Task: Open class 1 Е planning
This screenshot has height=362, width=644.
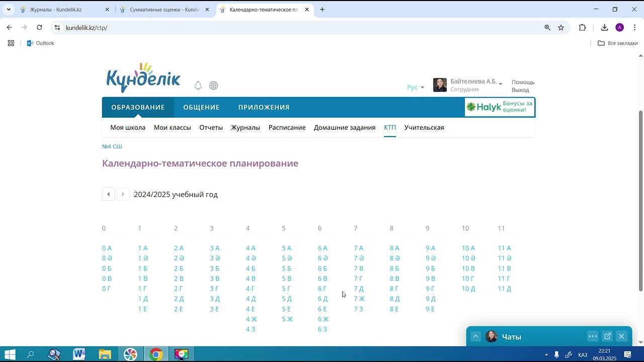Action: click(142, 309)
